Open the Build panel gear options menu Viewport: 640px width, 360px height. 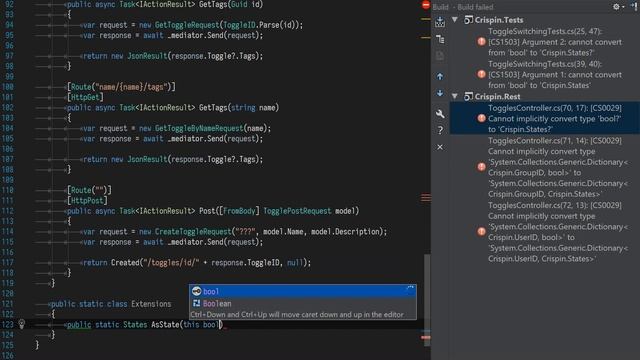pos(616,7)
